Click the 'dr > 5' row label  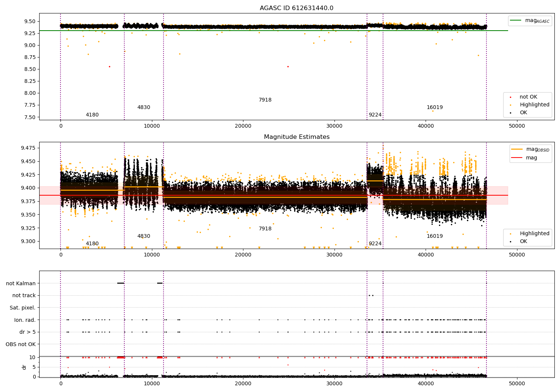click(28, 332)
